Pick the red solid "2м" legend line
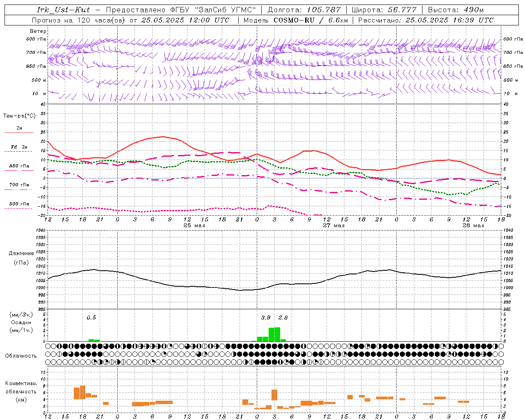Image resolution: width=525 pixels, height=420 pixels. coord(19,132)
